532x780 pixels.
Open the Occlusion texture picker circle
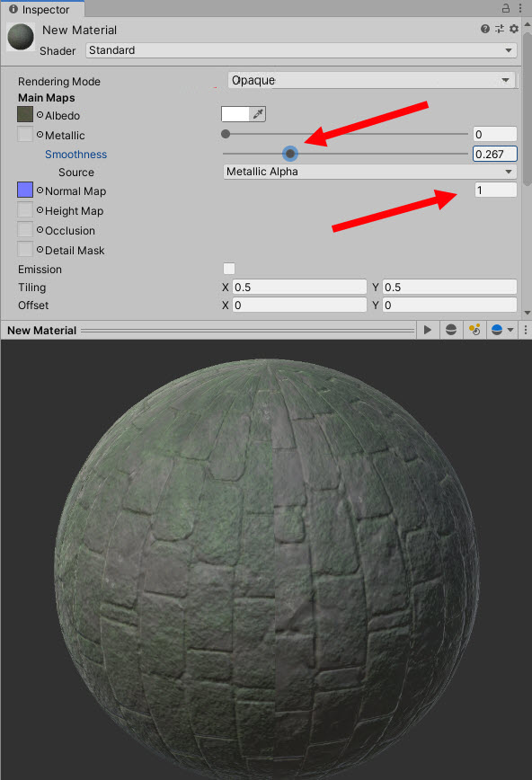[40, 230]
